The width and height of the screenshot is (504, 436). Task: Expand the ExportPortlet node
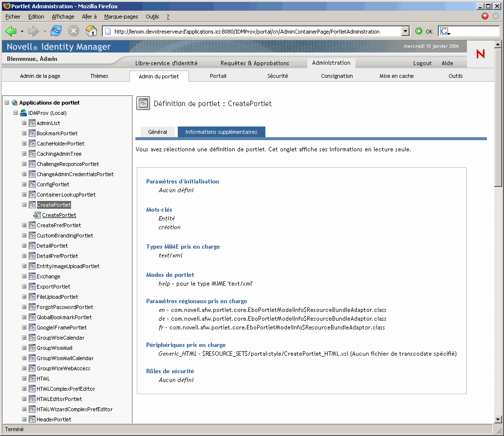point(24,287)
